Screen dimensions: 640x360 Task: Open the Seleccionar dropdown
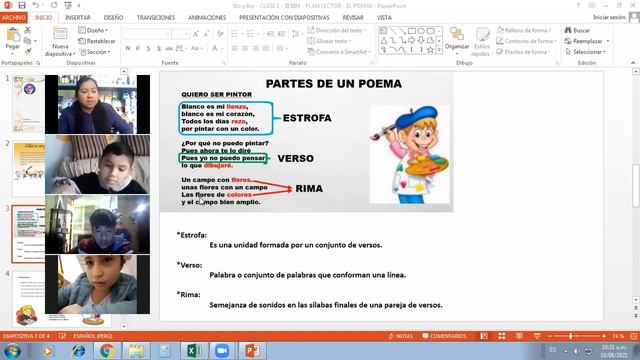tap(586, 52)
